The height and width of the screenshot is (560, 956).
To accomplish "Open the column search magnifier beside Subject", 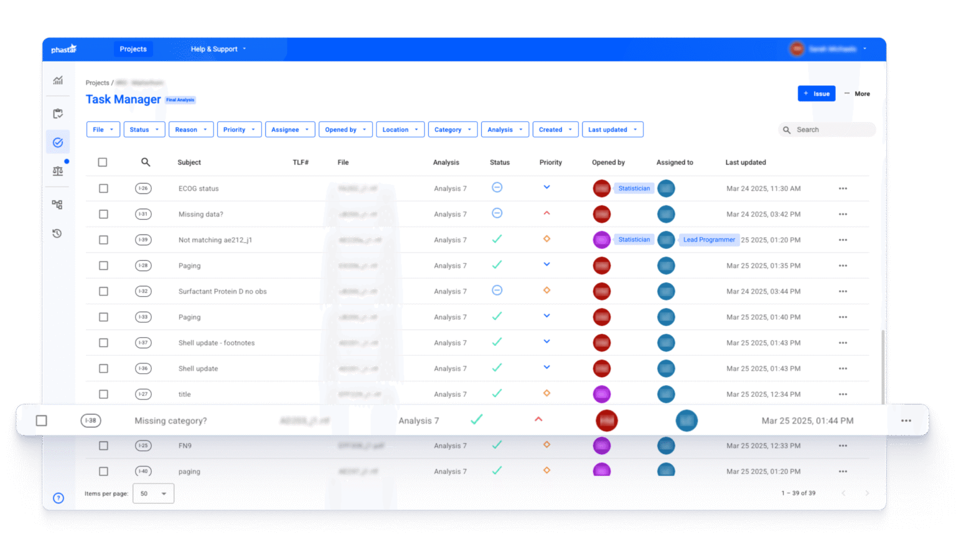I will point(145,162).
